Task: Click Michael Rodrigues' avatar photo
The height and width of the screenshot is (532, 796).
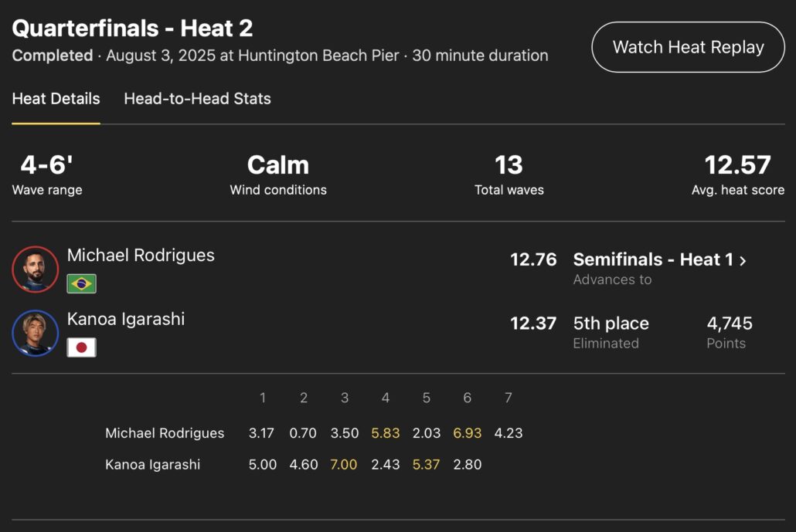Action: 36,269
